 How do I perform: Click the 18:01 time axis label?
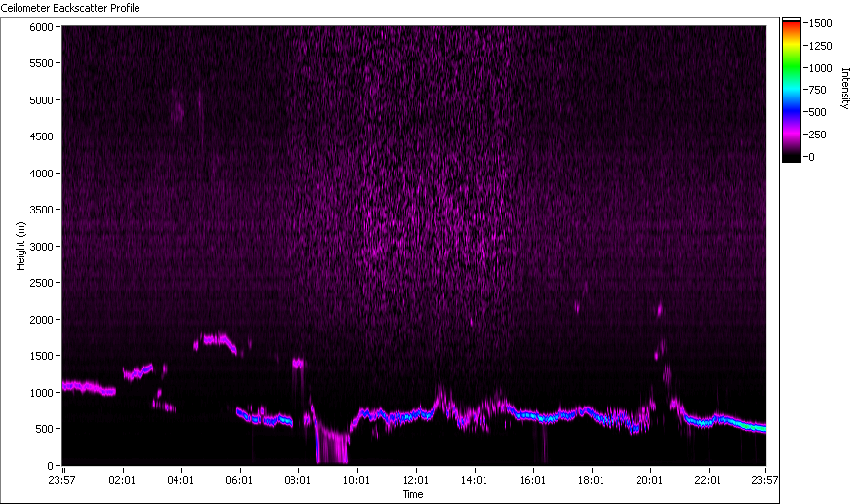pos(591,480)
